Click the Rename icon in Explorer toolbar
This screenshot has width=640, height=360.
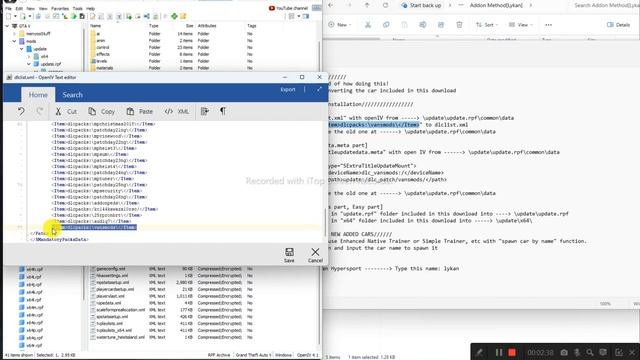(x=422, y=25)
